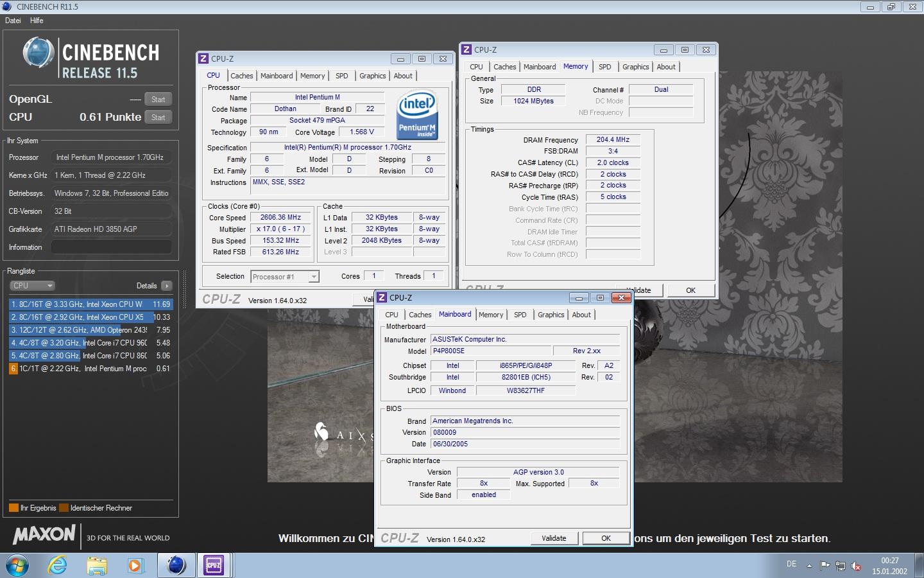
Task: Click the motherboard model field P4P800SE
Action: [491, 351]
